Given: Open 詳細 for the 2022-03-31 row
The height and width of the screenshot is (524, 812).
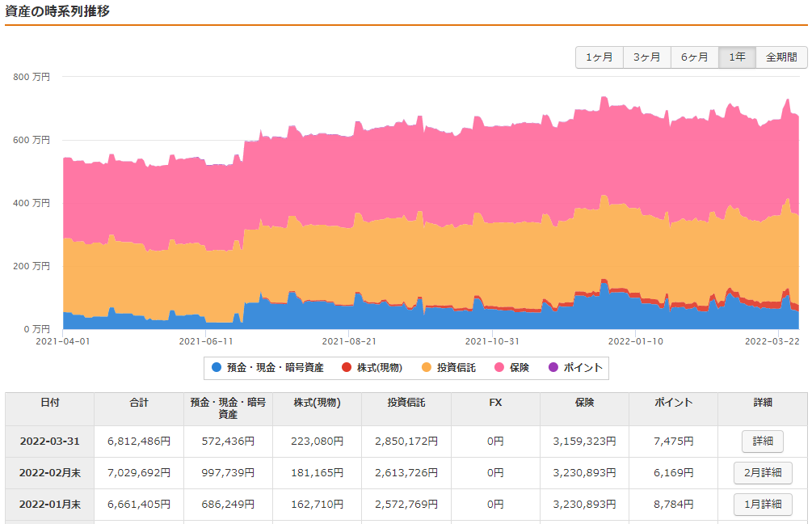Looking at the screenshot, I should 761,441.
